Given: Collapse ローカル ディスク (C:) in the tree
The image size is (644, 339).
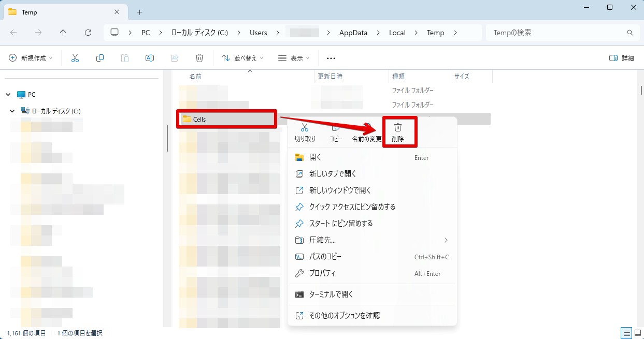Looking at the screenshot, I should pyautogui.click(x=11, y=110).
